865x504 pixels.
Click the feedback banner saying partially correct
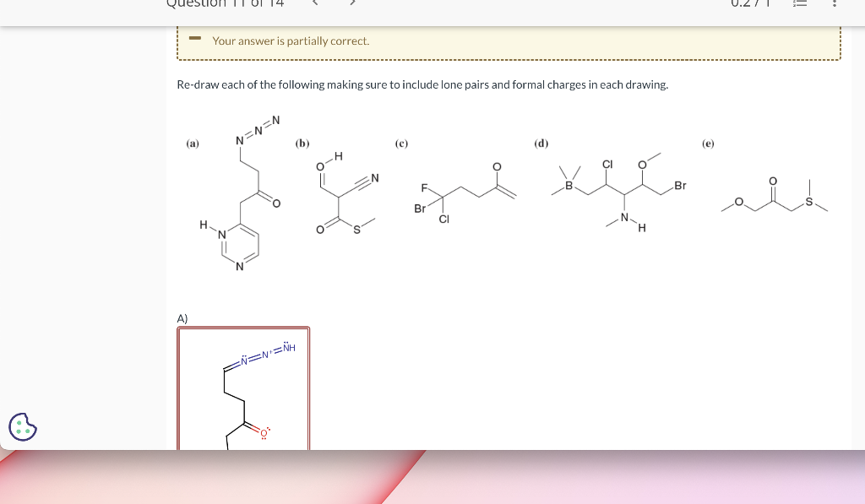[509, 41]
